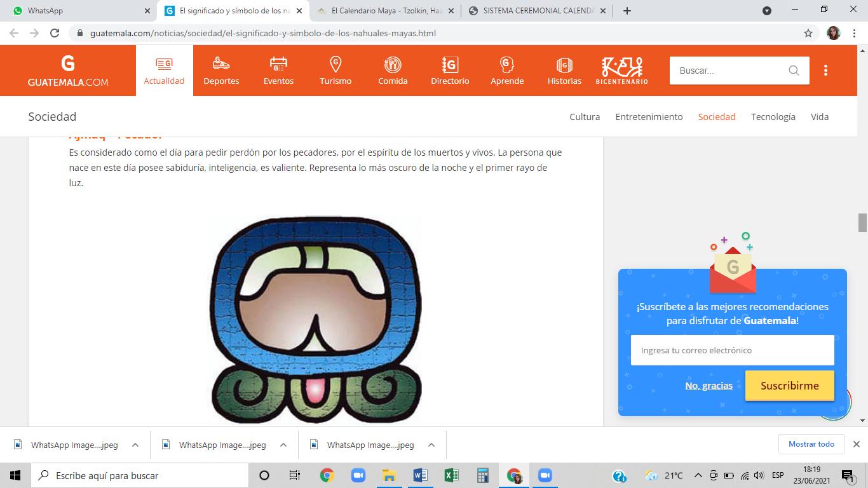Open the Tecnología subsection
Viewport: 868px width, 488px height.
click(x=773, y=117)
